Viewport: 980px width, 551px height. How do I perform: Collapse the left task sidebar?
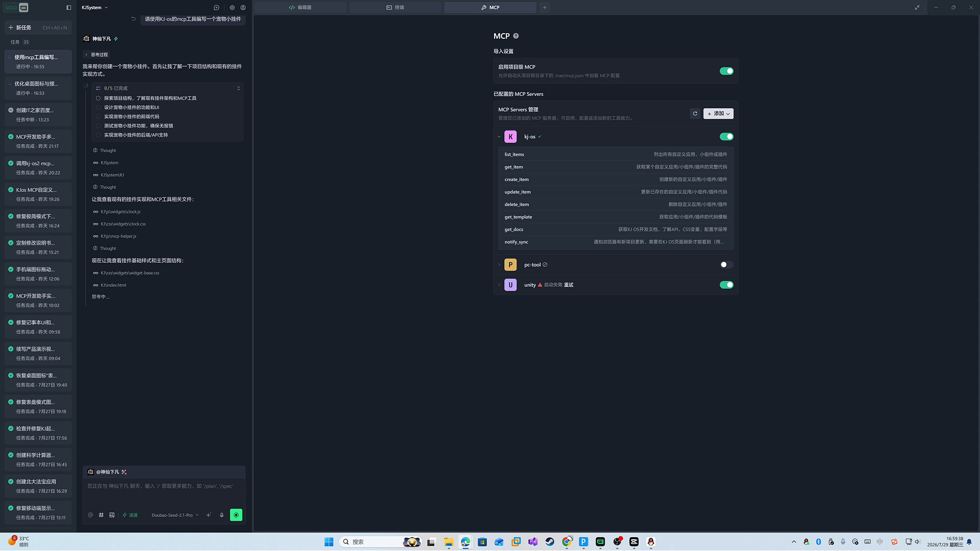tap(69, 8)
